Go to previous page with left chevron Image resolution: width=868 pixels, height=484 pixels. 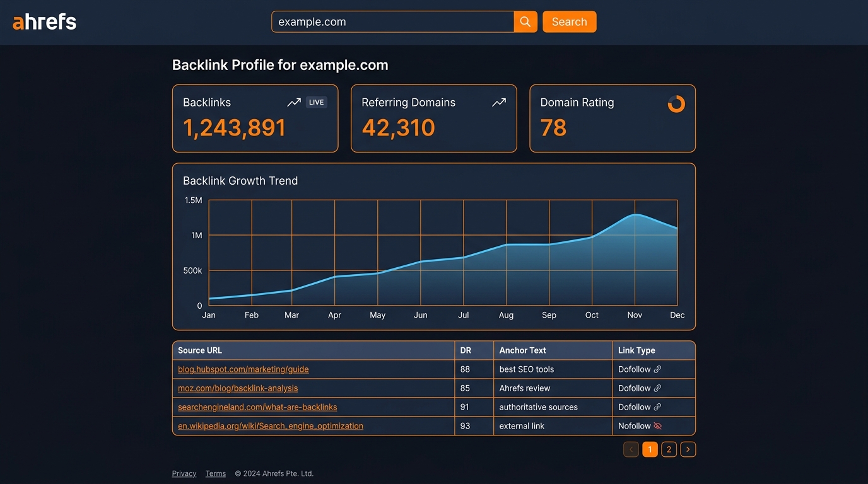coord(631,449)
